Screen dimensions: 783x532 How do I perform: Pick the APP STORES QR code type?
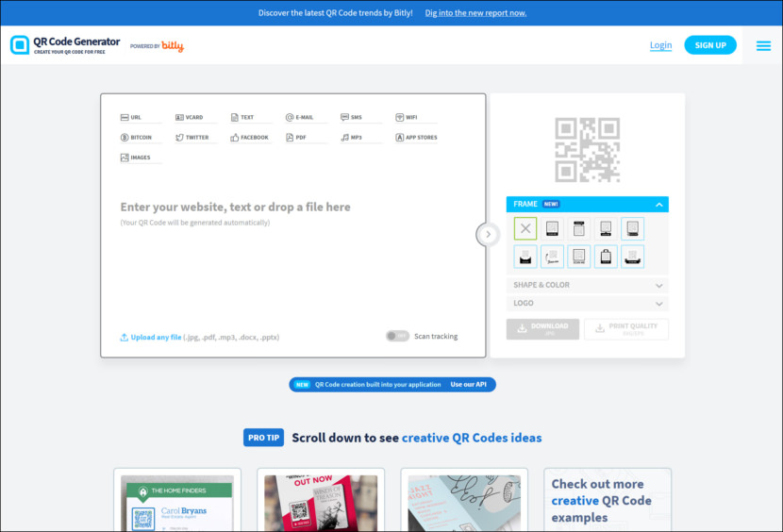[x=416, y=138]
